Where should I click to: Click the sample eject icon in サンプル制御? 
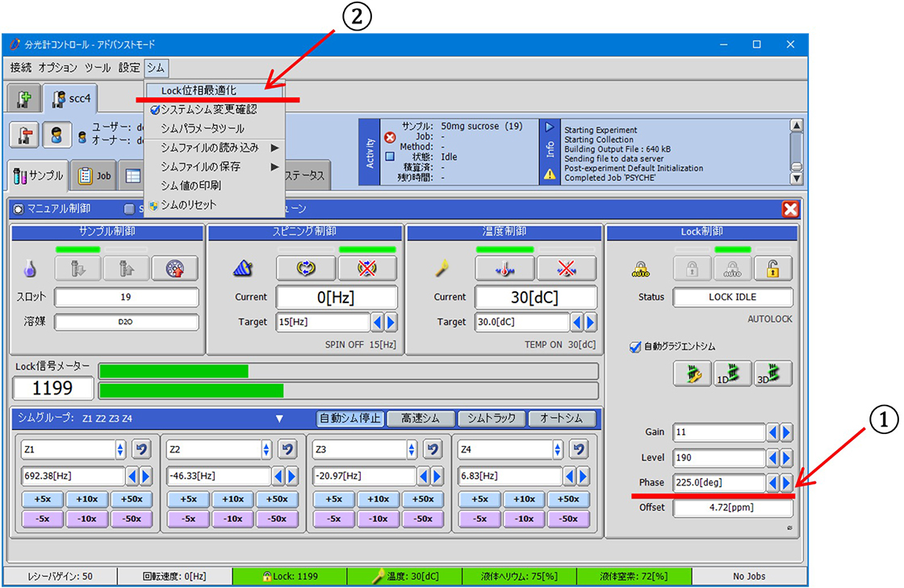click(x=126, y=269)
